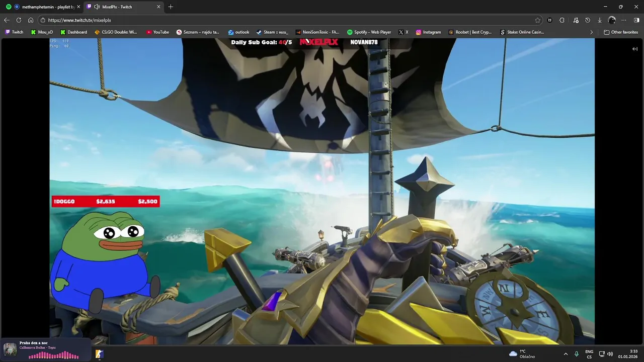This screenshot has width=644, height=362.
Task: Open the Other favorites folder
Action: [621, 32]
